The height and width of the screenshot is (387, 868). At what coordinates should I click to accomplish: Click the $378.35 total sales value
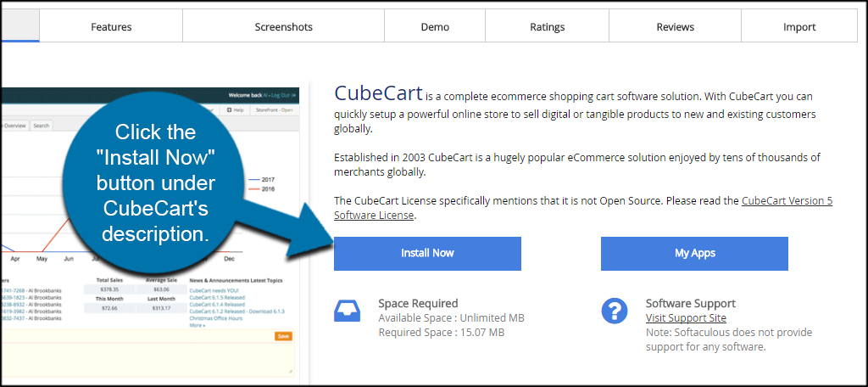coord(109,289)
